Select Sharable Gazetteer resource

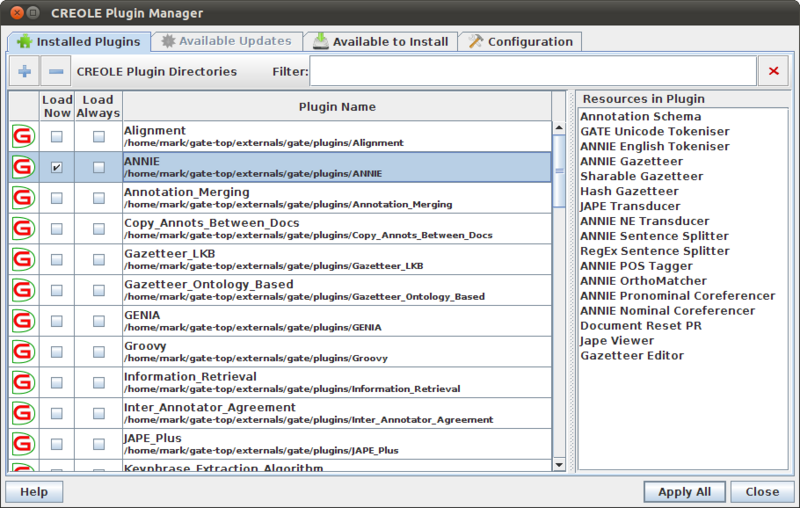click(641, 176)
